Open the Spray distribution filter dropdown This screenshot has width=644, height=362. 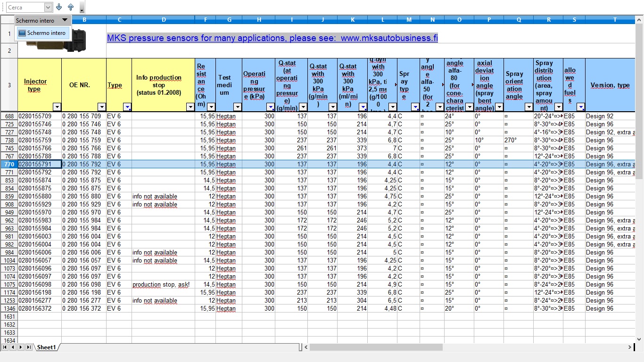tap(558, 107)
